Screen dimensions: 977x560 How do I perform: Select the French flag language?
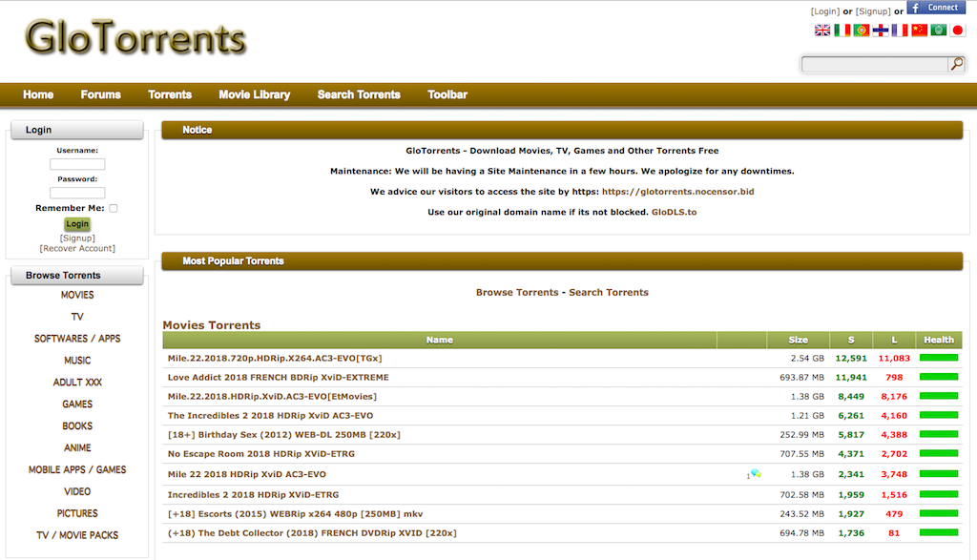[900, 30]
